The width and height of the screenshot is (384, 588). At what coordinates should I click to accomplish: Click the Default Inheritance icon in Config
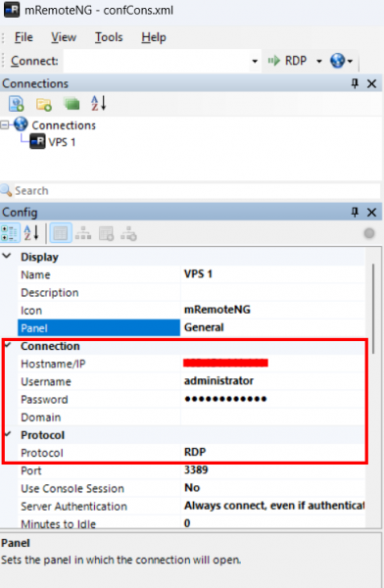pyautogui.click(x=128, y=233)
